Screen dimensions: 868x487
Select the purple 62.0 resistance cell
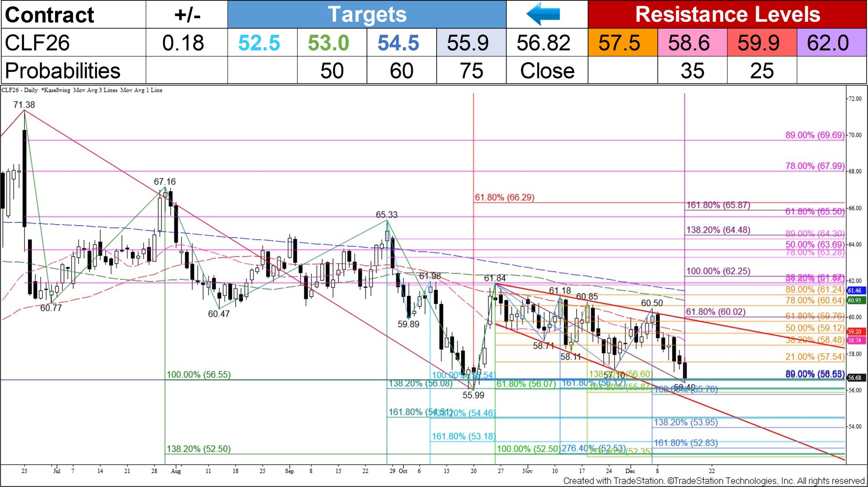pos(831,43)
